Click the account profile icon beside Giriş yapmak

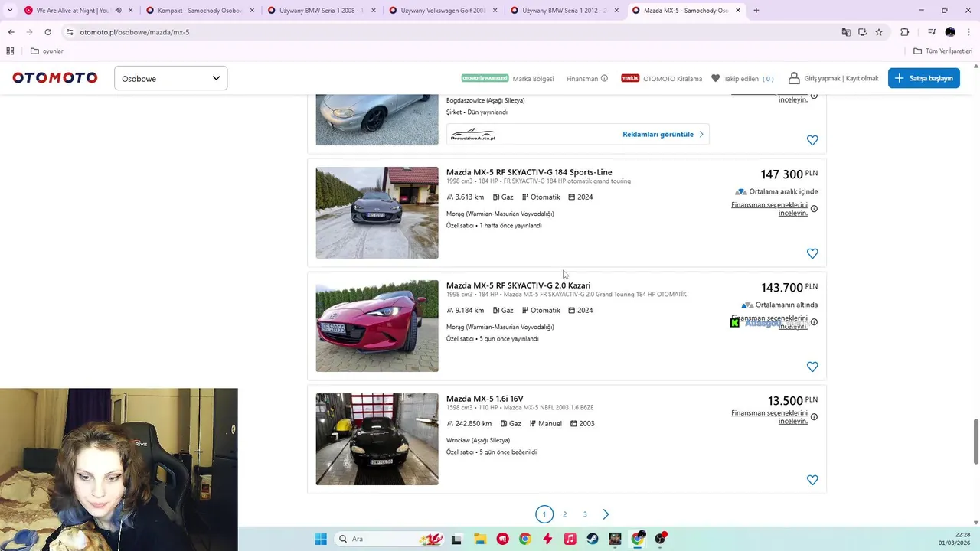pos(794,78)
